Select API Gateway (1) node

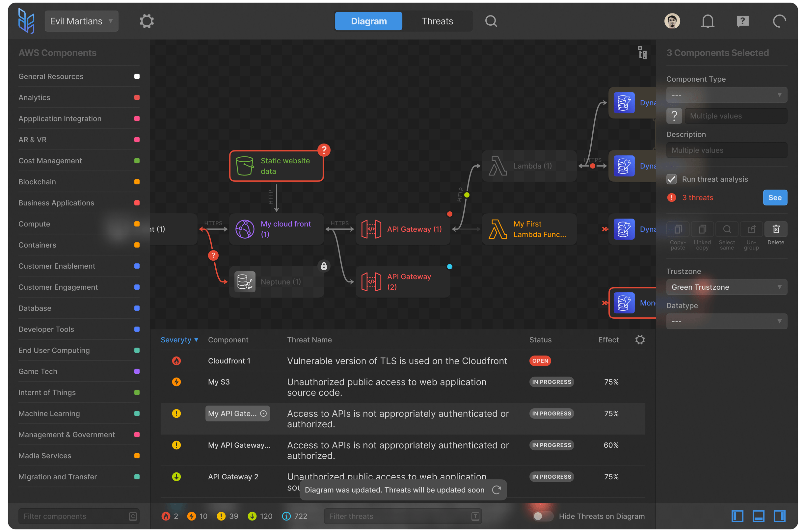point(403,229)
